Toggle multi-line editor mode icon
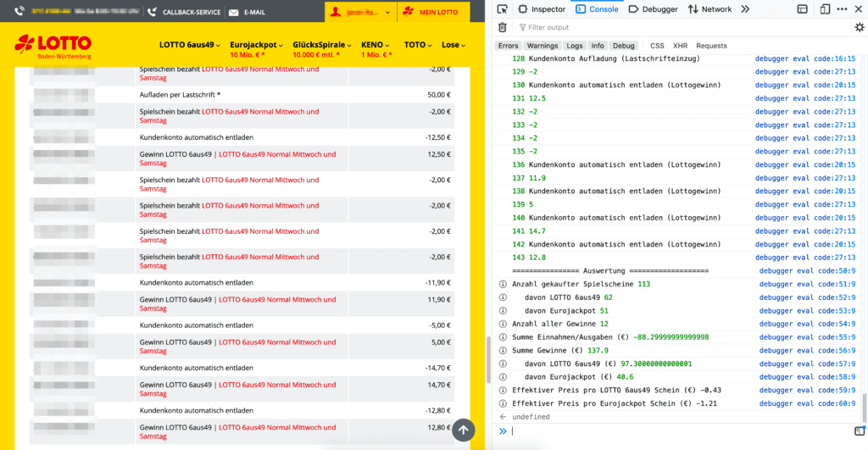The height and width of the screenshot is (450, 868). coord(860,431)
